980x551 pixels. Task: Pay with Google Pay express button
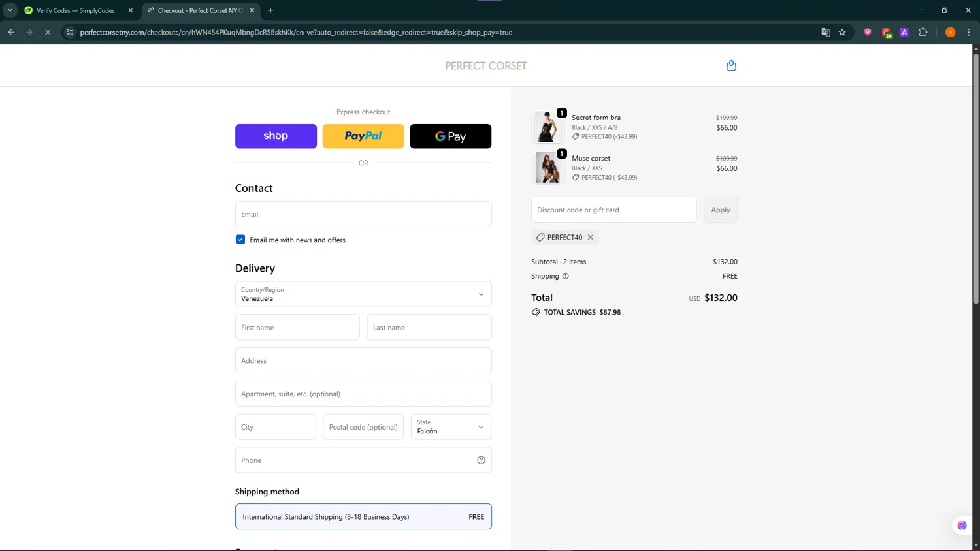[451, 136]
